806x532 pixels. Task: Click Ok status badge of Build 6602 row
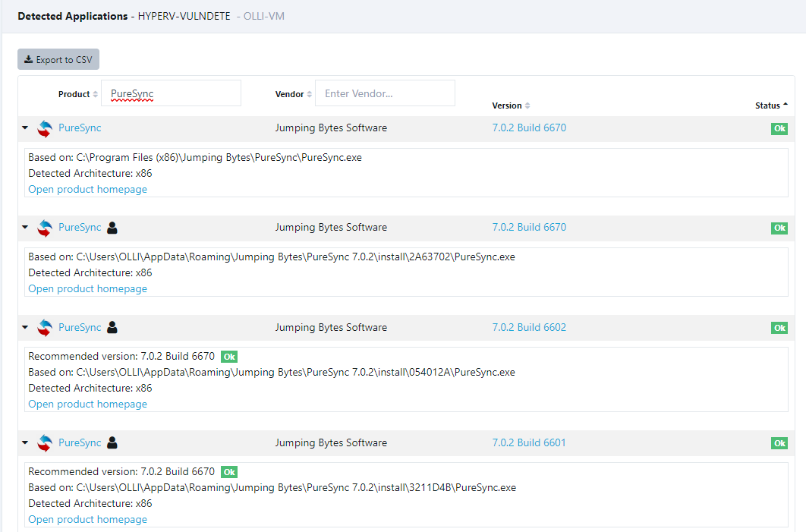coord(779,328)
